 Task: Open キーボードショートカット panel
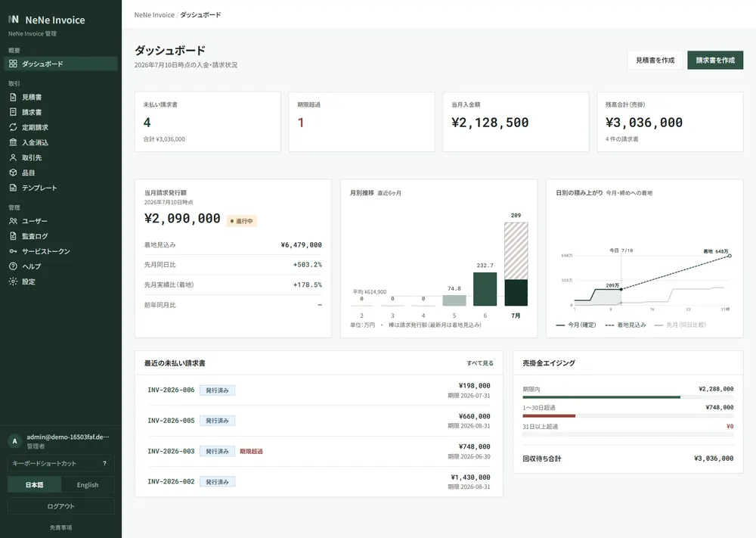[x=60, y=463]
